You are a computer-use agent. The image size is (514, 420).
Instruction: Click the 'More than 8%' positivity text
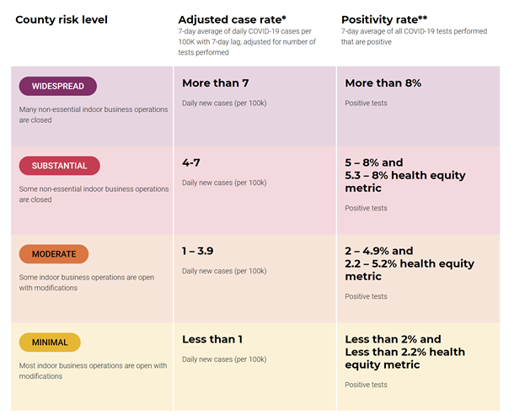(383, 83)
